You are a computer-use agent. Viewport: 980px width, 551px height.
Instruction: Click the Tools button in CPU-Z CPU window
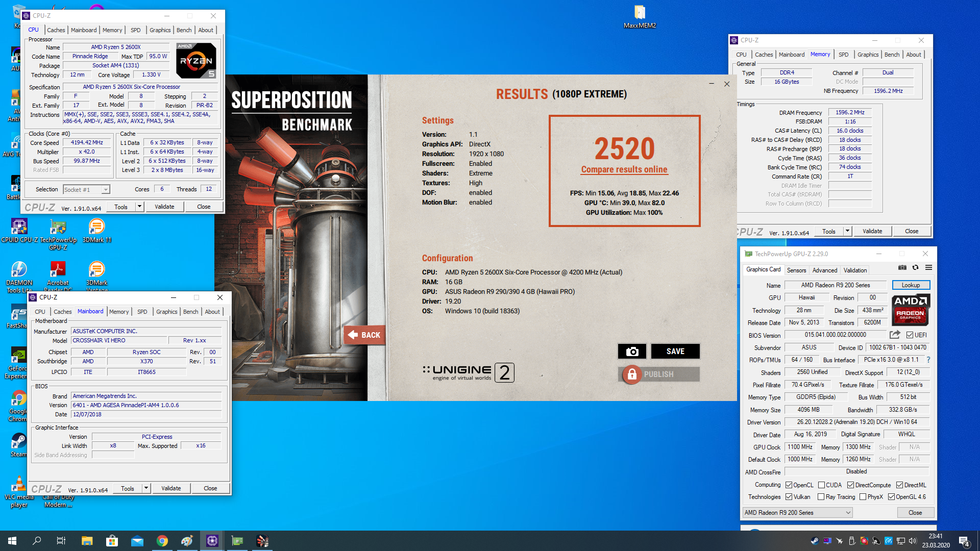pyautogui.click(x=121, y=207)
